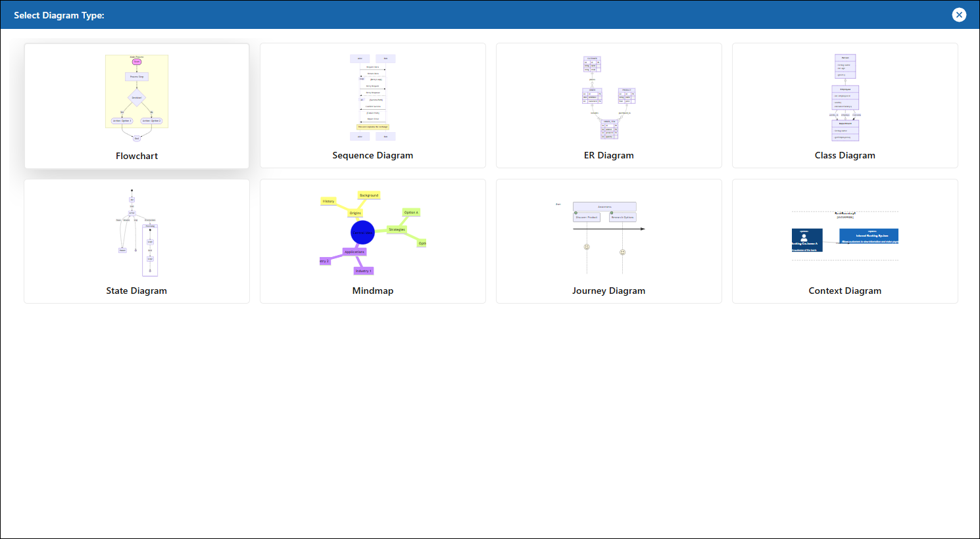Click the "Context Diagram" label text
Image resolution: width=980 pixels, height=539 pixels.
(x=845, y=291)
